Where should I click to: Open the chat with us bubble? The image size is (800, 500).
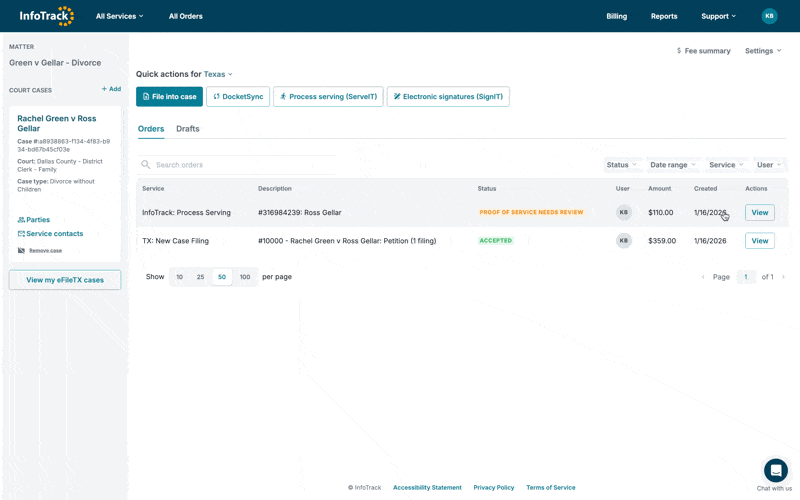(775, 470)
